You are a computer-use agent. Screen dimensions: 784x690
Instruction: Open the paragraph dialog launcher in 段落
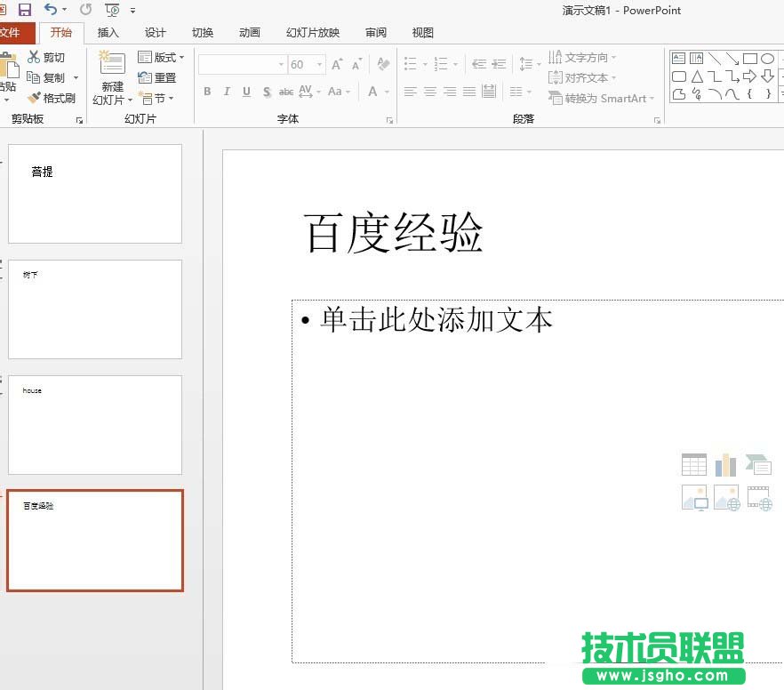(x=658, y=121)
